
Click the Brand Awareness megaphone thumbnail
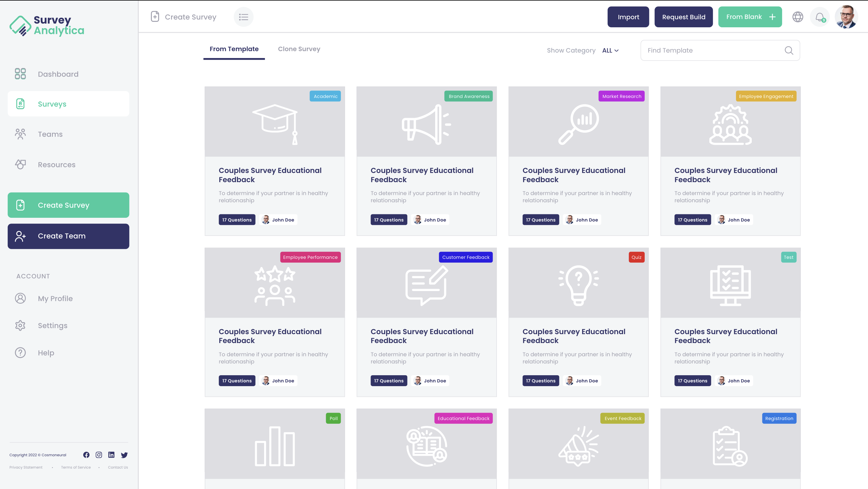[426, 124]
